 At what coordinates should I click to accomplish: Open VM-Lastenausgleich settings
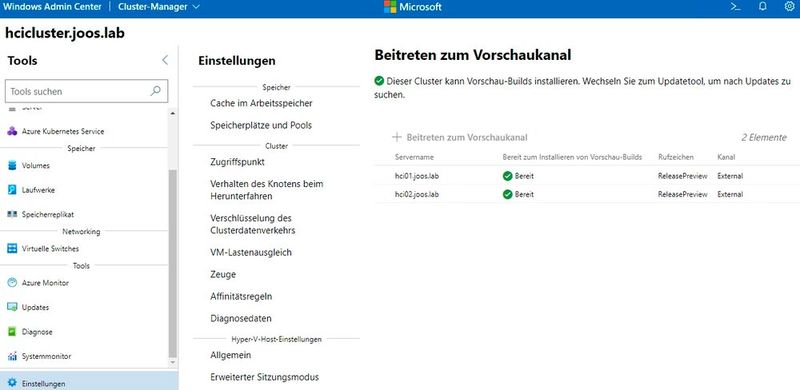[251, 252]
